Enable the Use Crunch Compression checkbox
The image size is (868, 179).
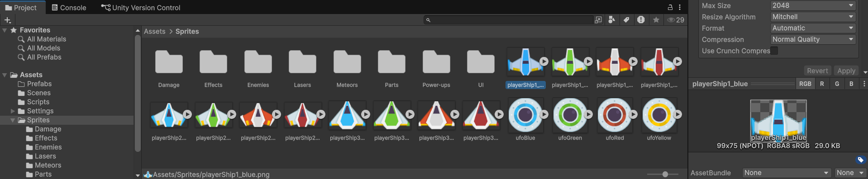point(774,51)
